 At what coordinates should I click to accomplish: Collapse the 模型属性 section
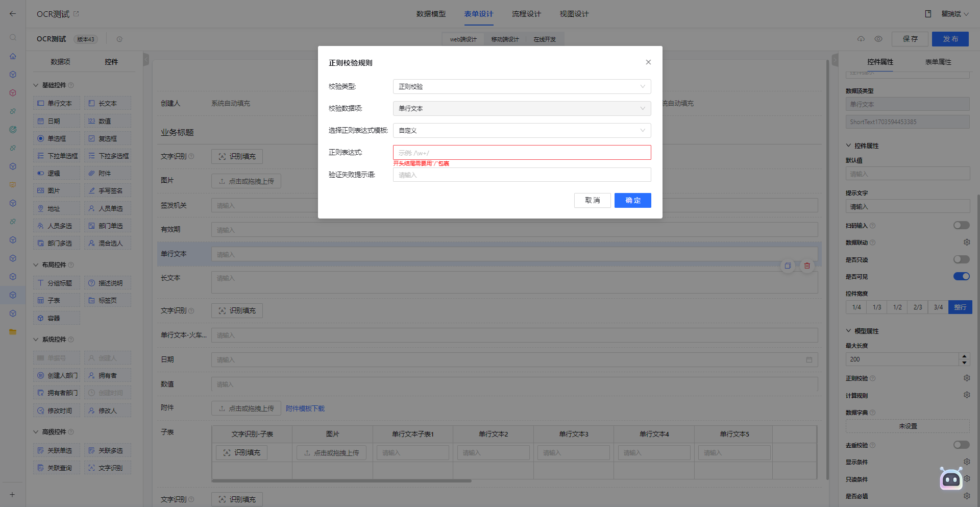[x=848, y=331]
